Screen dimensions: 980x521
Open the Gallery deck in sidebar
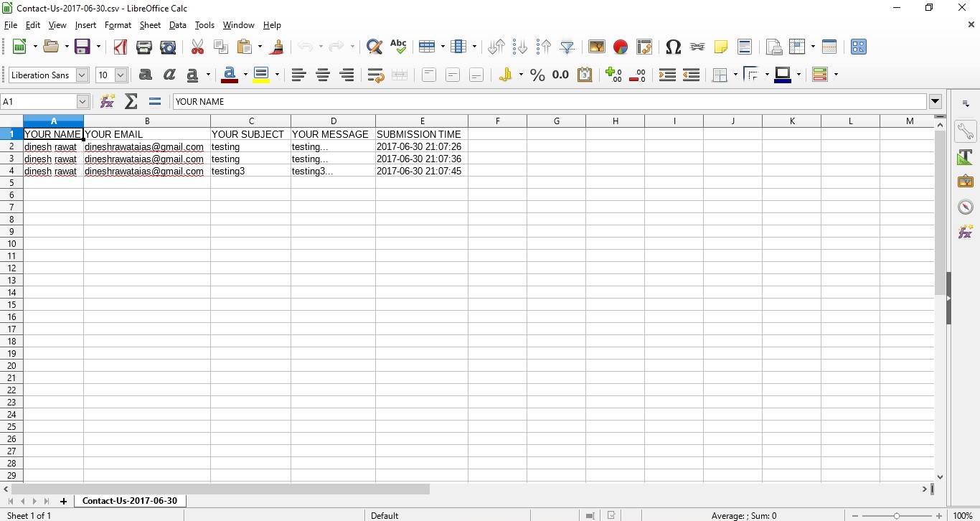966,182
